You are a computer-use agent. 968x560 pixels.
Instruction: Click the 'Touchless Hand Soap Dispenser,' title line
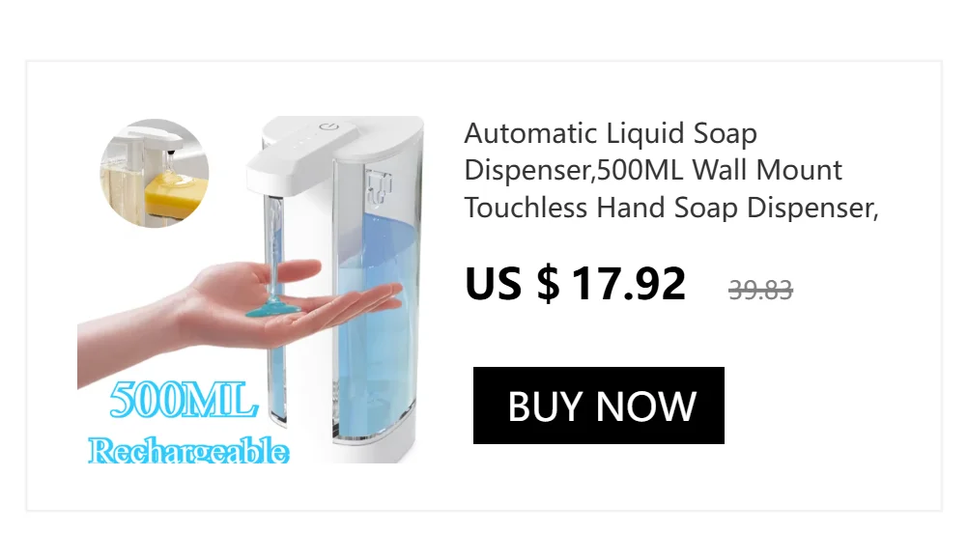671,208
